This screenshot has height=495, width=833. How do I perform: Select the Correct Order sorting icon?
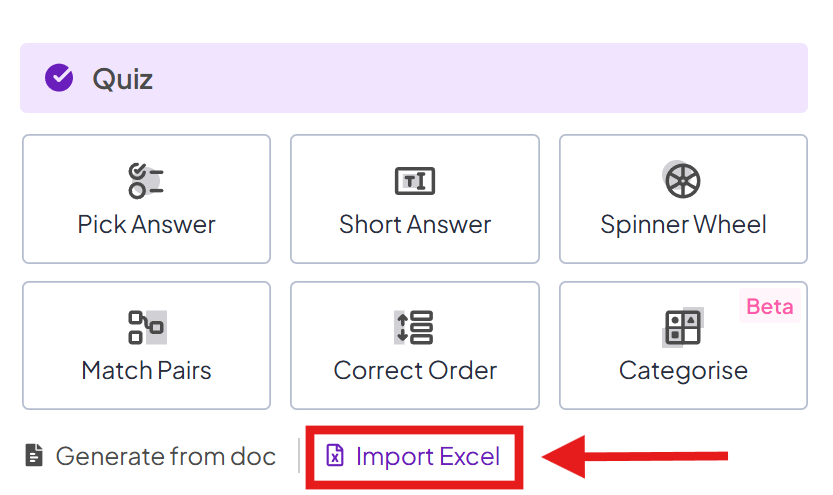pos(414,327)
